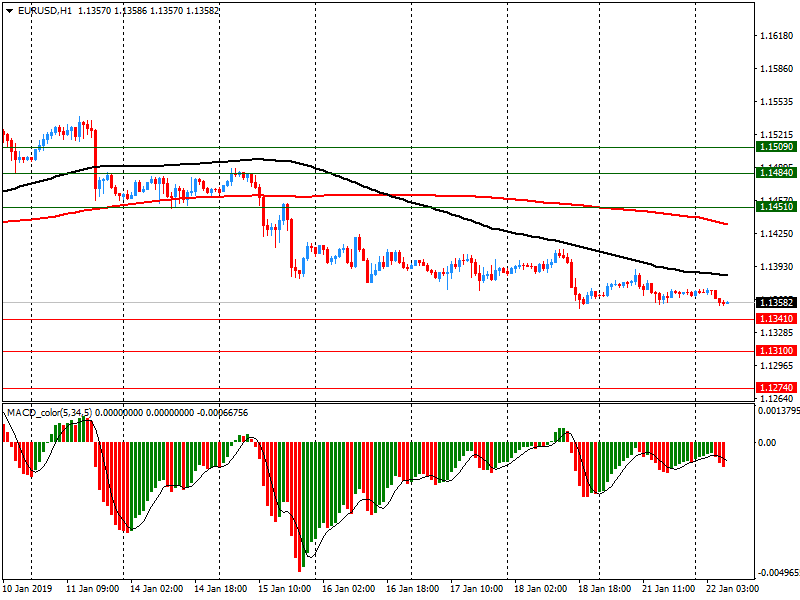Click the 16 Jan 02:00 time label

[x=348, y=589]
